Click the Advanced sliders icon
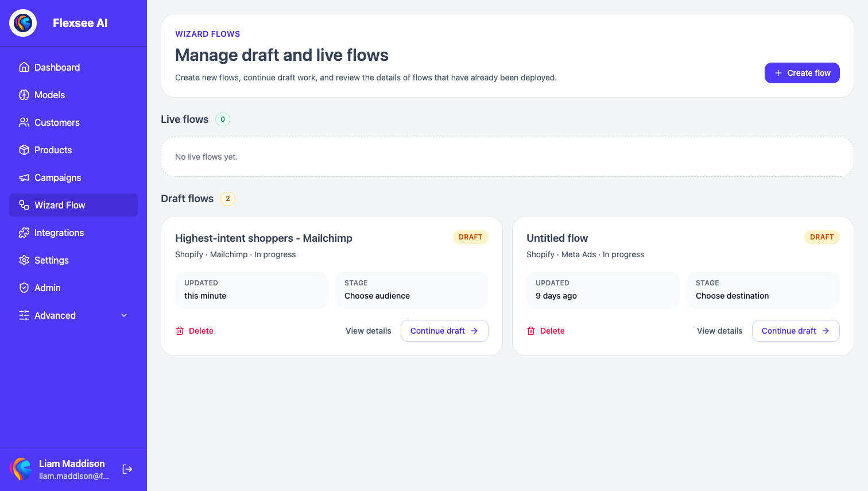 pyautogui.click(x=24, y=315)
